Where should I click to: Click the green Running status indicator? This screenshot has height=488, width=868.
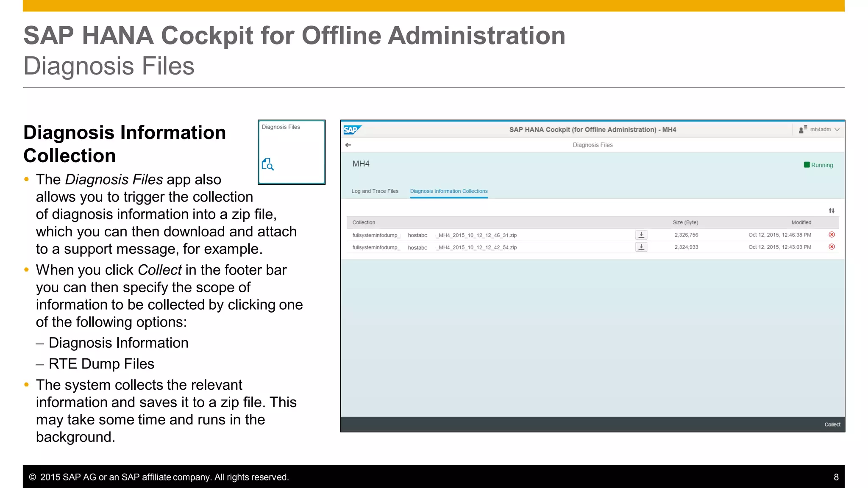tap(818, 165)
